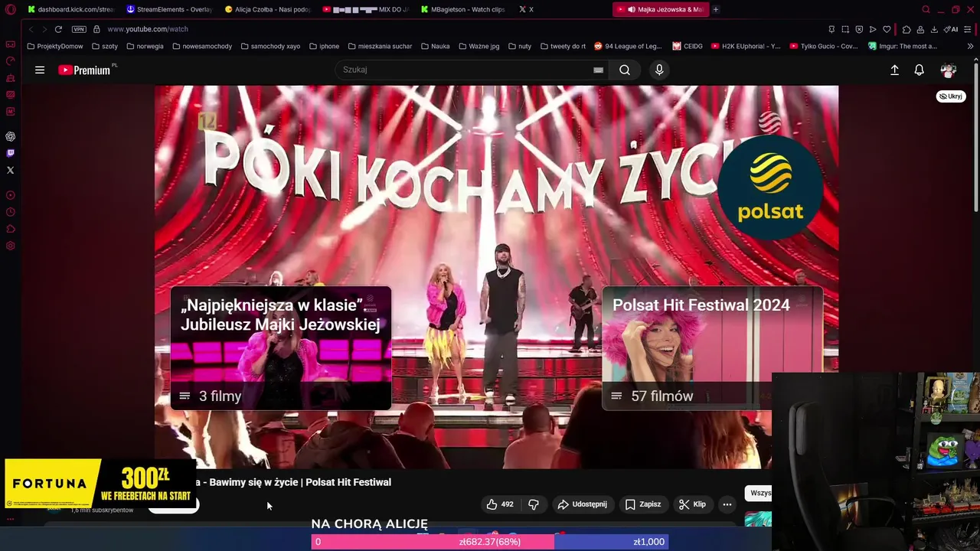Open extensions cube in Opera sidebar
980x551 pixels.
pyautogui.click(x=10, y=229)
